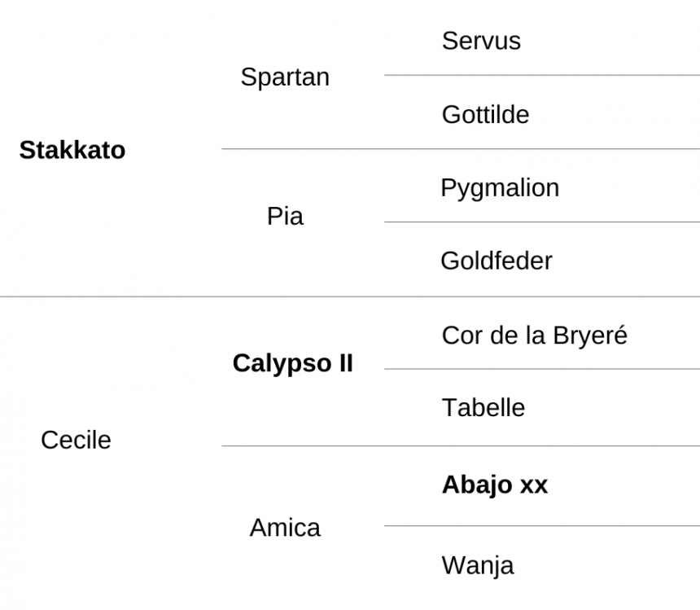Click the divider between Servus and Gottilde
700x610 pixels.
(x=542, y=75)
